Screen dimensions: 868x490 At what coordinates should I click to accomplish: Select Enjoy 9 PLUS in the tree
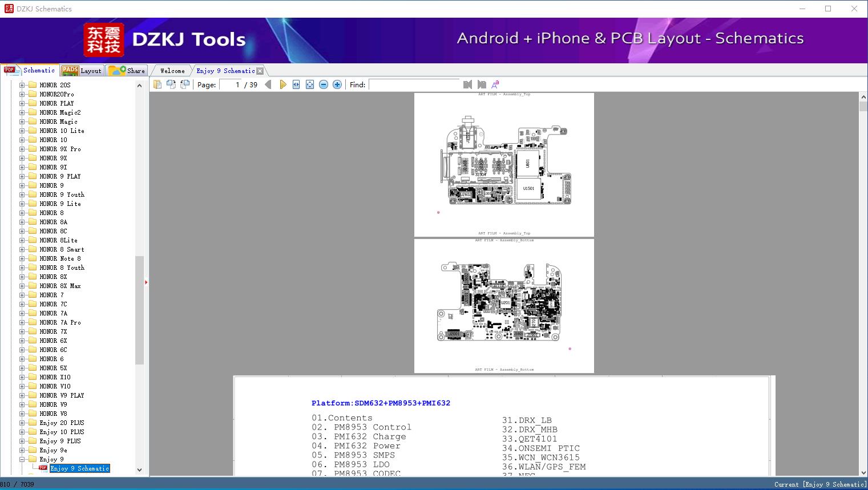pyautogui.click(x=60, y=441)
